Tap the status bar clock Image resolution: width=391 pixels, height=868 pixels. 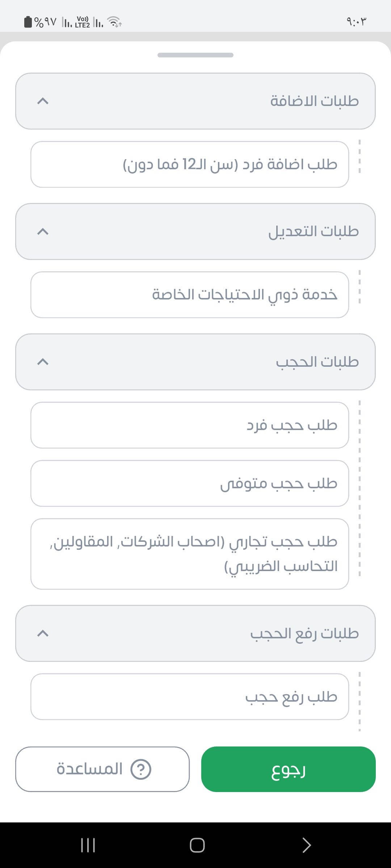pyautogui.click(x=356, y=22)
